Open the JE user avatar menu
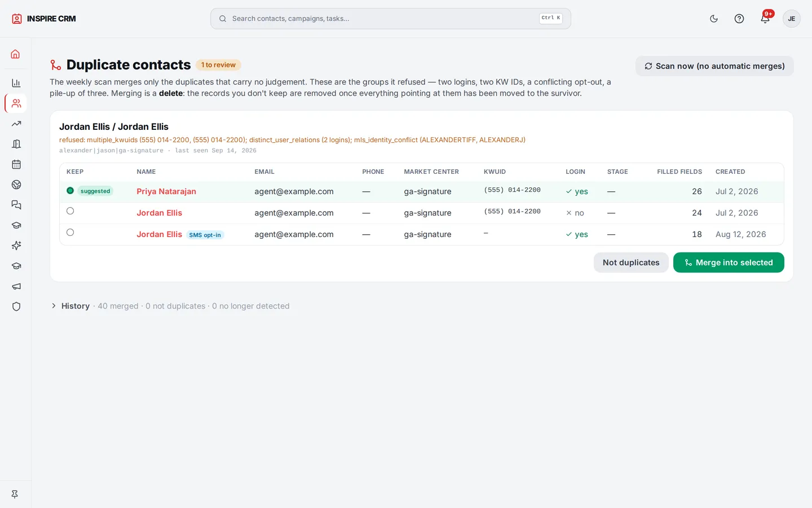This screenshot has width=812, height=508. (792, 19)
